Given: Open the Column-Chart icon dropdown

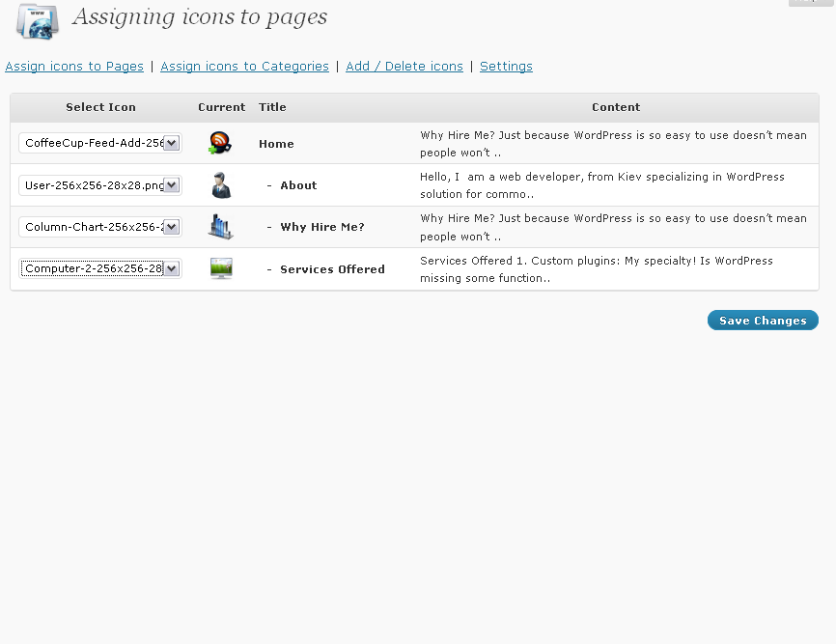Looking at the screenshot, I should coord(100,227).
